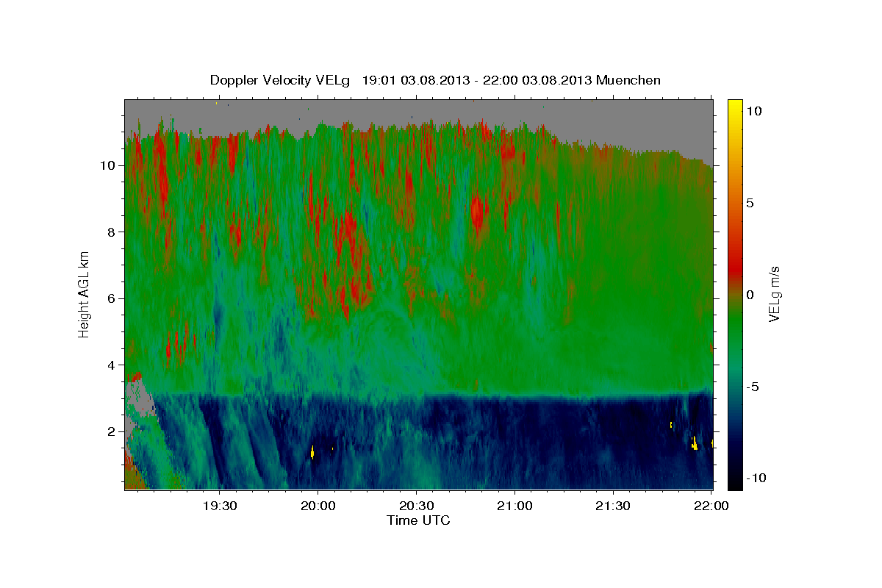Click the yellow spike near 20:00 at 1.5 km
This screenshot has width=882, height=588.
(x=312, y=451)
